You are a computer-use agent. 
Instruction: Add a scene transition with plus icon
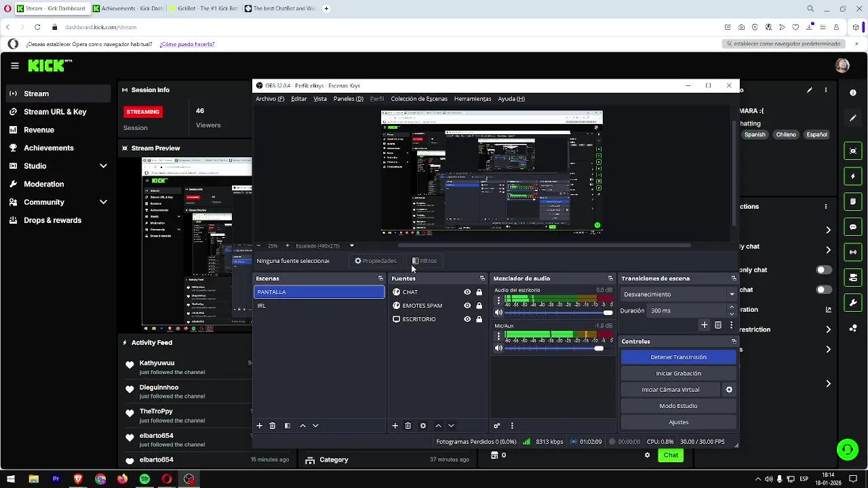(x=704, y=325)
